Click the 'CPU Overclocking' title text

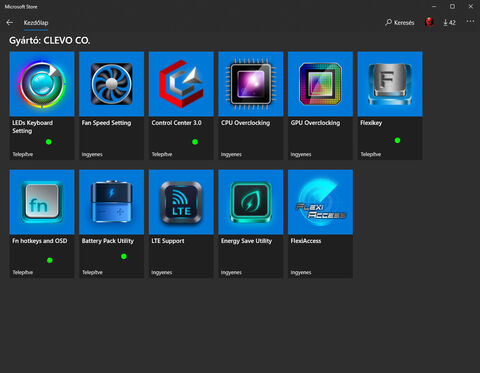(245, 123)
